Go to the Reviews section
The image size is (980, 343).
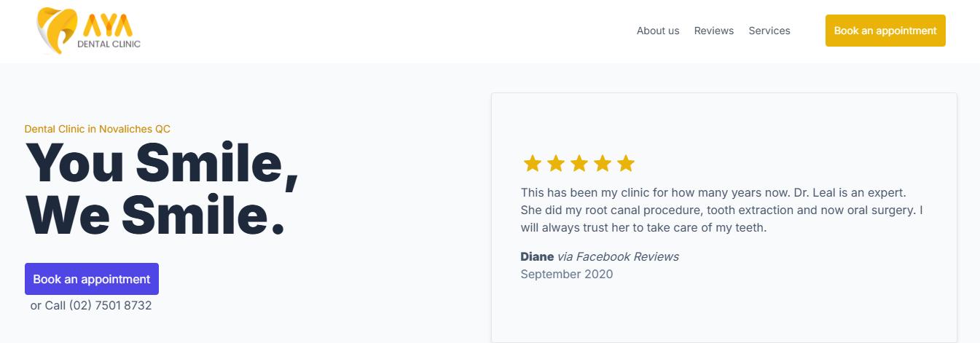[x=713, y=31]
